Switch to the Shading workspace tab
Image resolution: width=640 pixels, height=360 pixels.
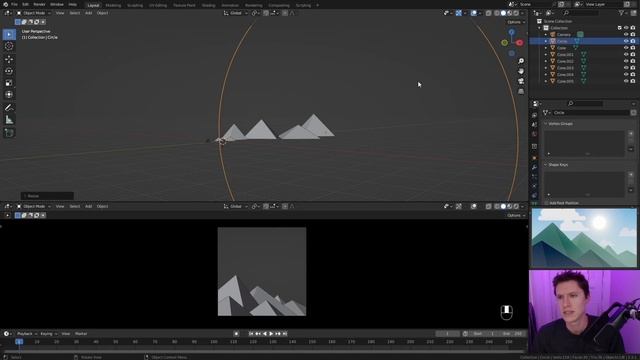pyautogui.click(x=208, y=5)
